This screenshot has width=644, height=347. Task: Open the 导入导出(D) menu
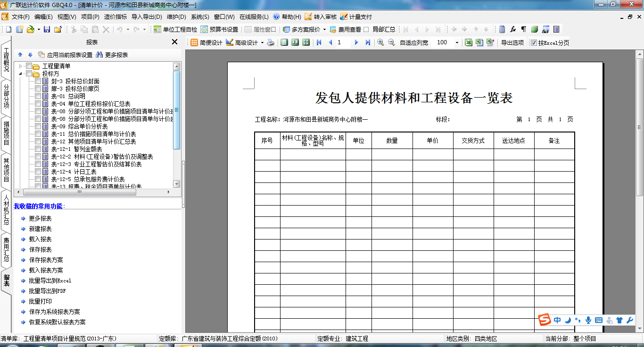[147, 17]
